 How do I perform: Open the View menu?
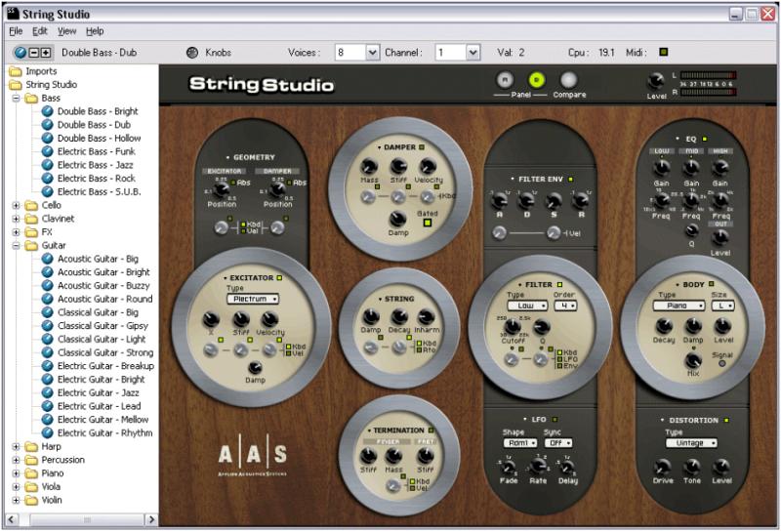pyautogui.click(x=66, y=31)
